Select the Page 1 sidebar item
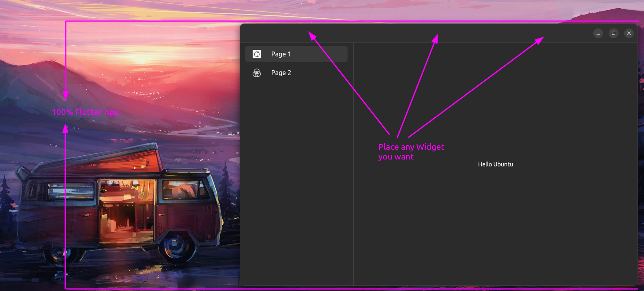 coord(296,54)
